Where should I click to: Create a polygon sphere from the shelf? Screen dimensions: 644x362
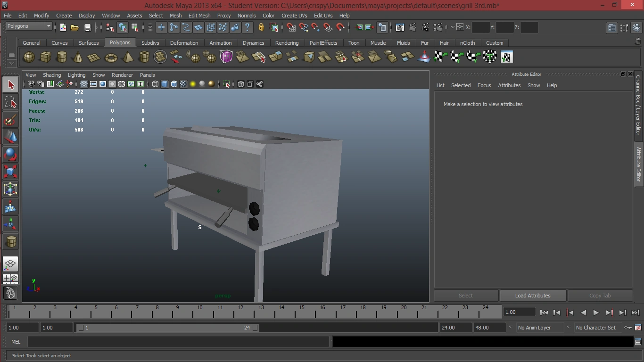[29, 57]
